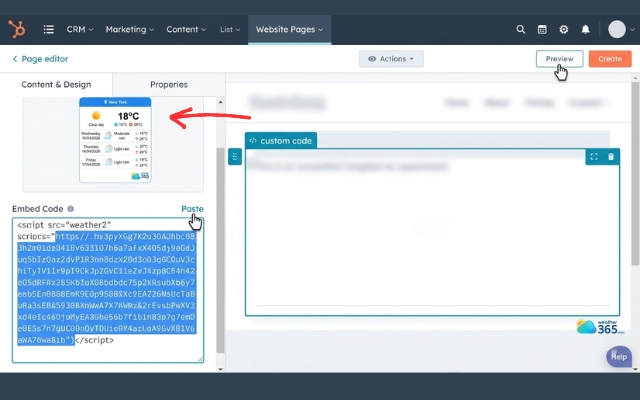This screenshot has width=640, height=400.
Task: Delete the custom code module with trash icon
Action: tap(611, 157)
